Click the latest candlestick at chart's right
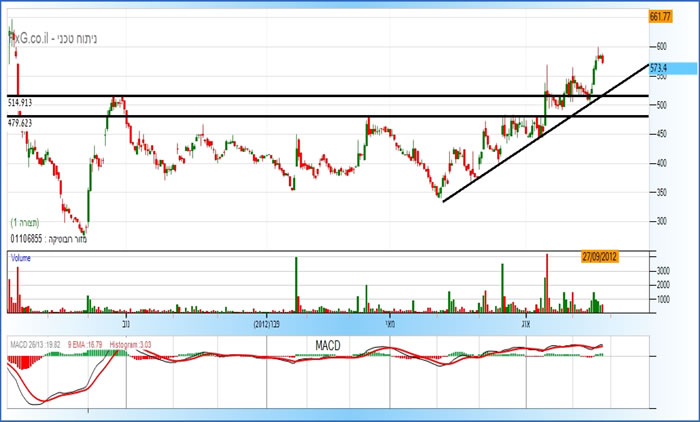Screen dimensions: 700x422 (x=602, y=58)
